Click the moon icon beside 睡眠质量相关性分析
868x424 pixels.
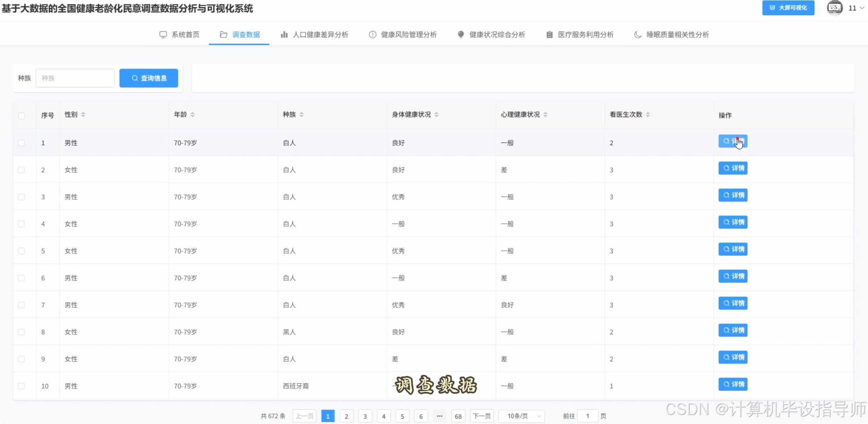click(x=637, y=34)
